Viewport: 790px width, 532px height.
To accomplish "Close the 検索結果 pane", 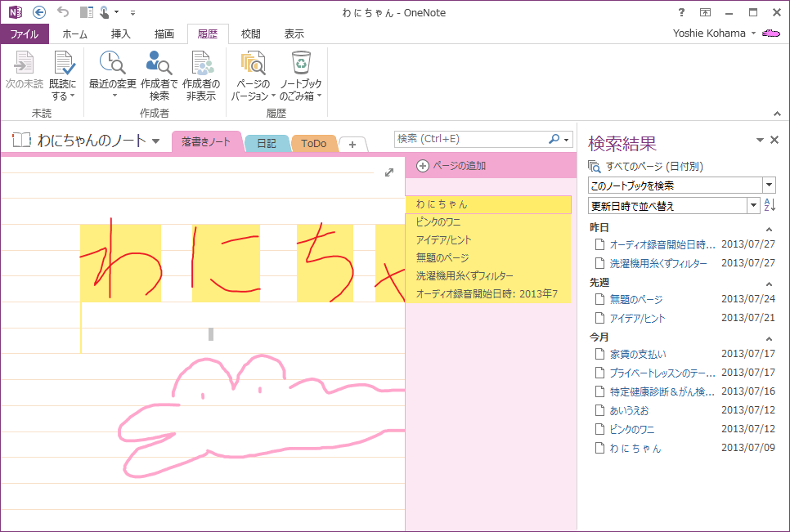I will pos(775,140).
